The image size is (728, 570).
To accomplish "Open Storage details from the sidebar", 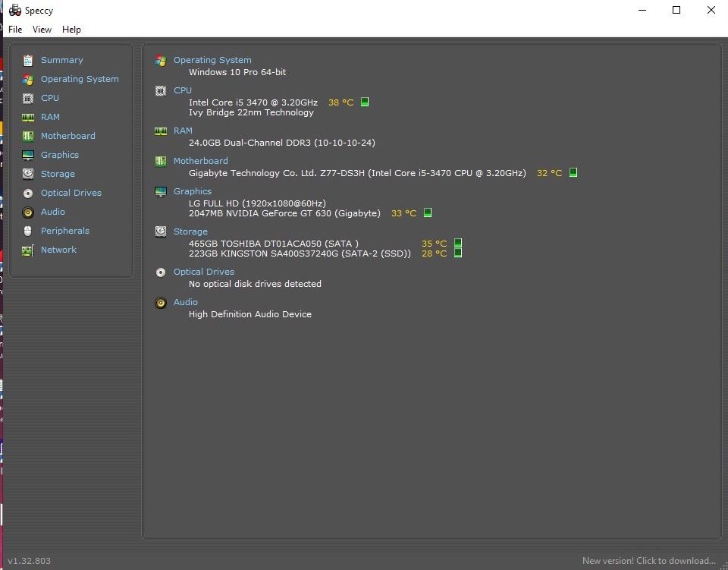I will pyautogui.click(x=58, y=174).
